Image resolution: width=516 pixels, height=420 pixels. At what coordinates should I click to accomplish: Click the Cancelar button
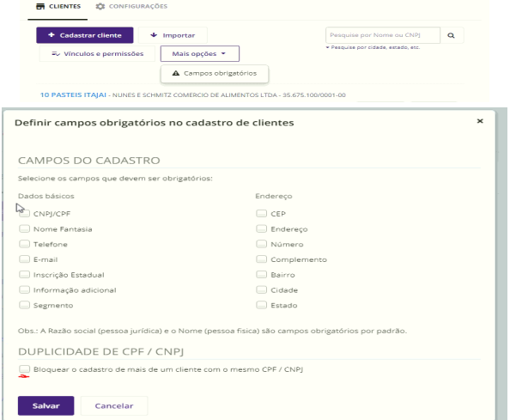(114, 406)
